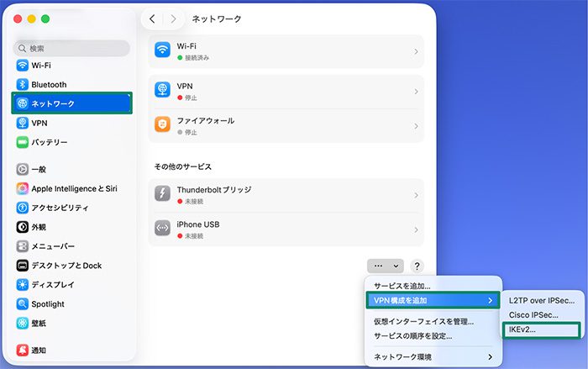Image resolution: width=588 pixels, height=369 pixels.
Task: Go back with the left arrow button
Action: 152,18
